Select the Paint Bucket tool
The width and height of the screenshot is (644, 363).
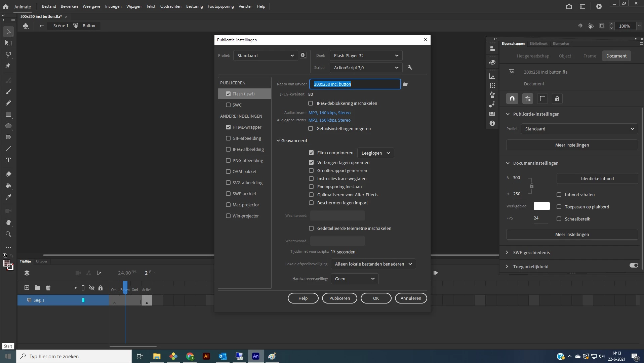8,186
